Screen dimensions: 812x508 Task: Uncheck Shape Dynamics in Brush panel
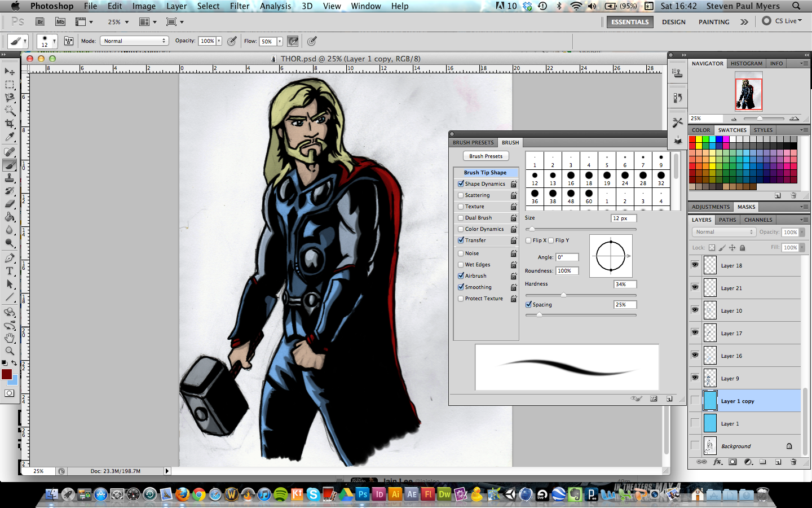[x=461, y=184]
